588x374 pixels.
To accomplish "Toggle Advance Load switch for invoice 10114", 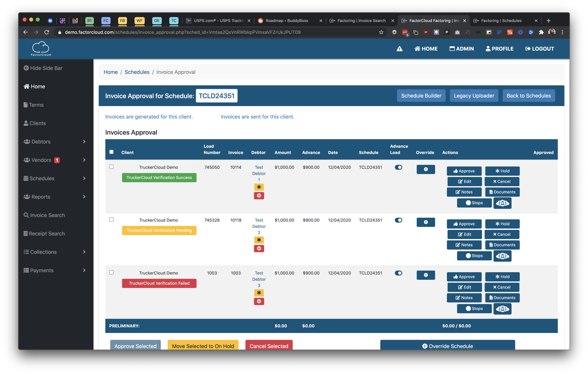I will pos(398,167).
